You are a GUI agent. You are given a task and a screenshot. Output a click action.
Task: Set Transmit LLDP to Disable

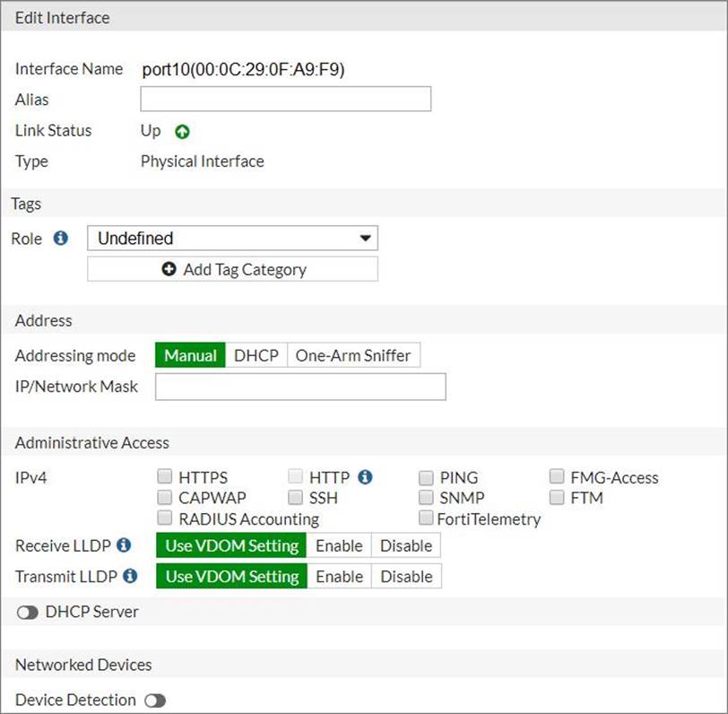click(406, 576)
